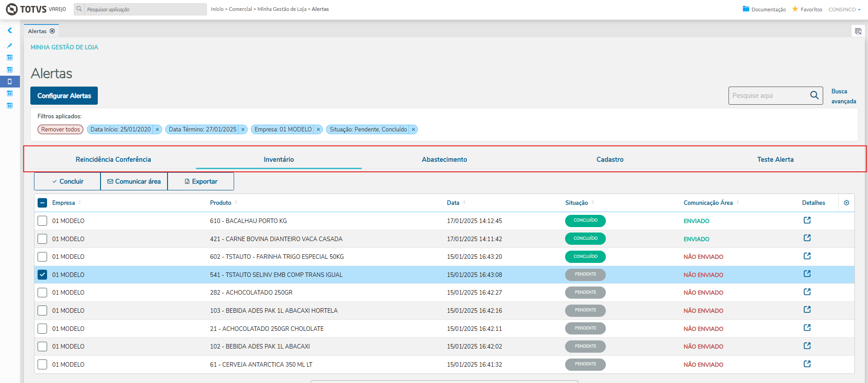Select the Inventário tab

click(279, 160)
